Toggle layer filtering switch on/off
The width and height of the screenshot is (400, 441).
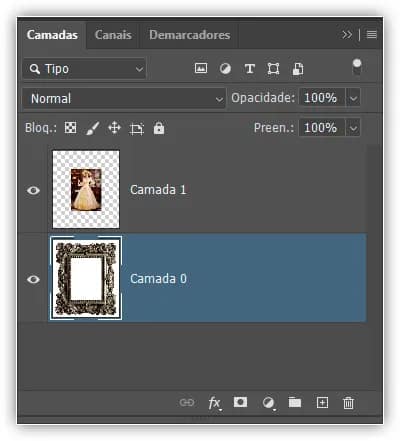[357, 67]
